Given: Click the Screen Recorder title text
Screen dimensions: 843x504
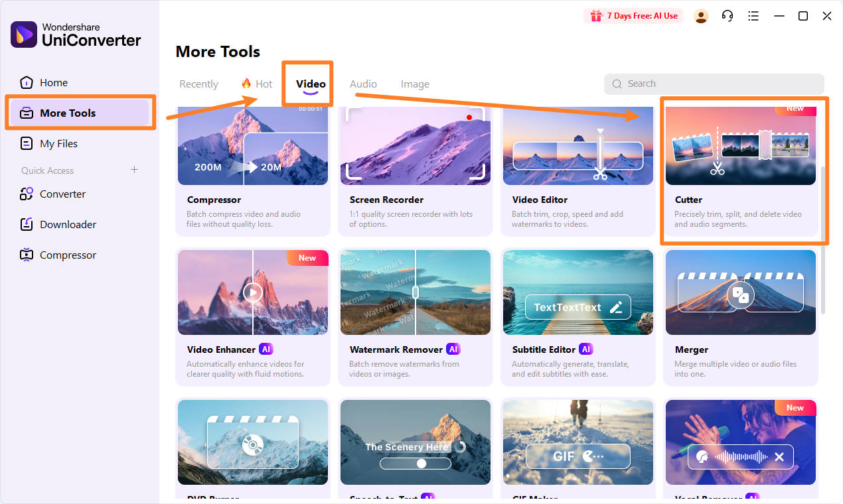Looking at the screenshot, I should (x=386, y=200).
